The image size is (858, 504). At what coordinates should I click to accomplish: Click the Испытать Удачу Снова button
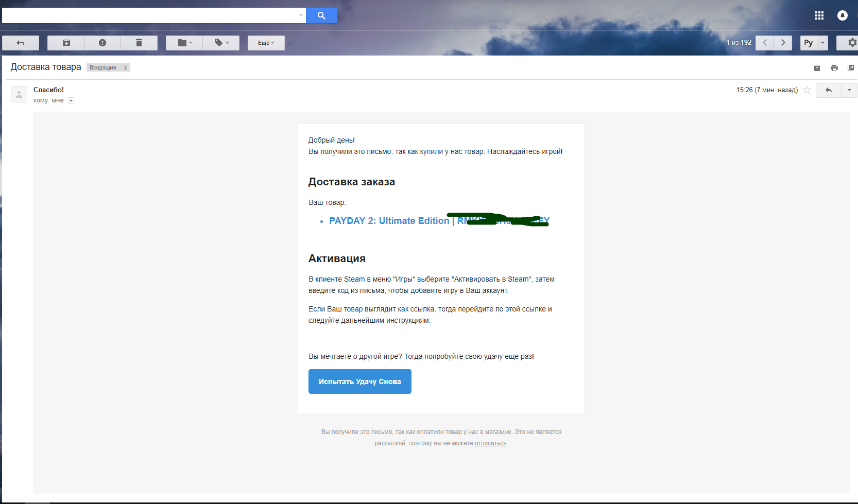pos(359,381)
